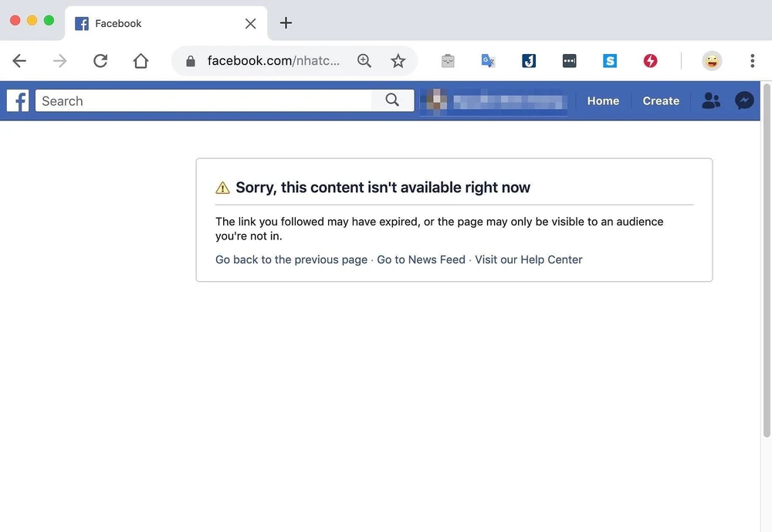Image resolution: width=772 pixels, height=532 pixels.
Task: Open a new browser tab
Action: click(286, 23)
